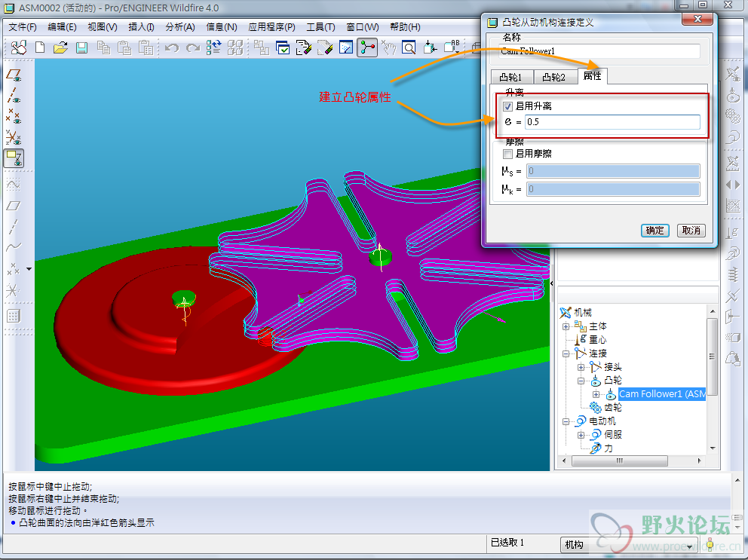The image size is (748, 560).
Task: Click the 取消 button
Action: coord(691,231)
